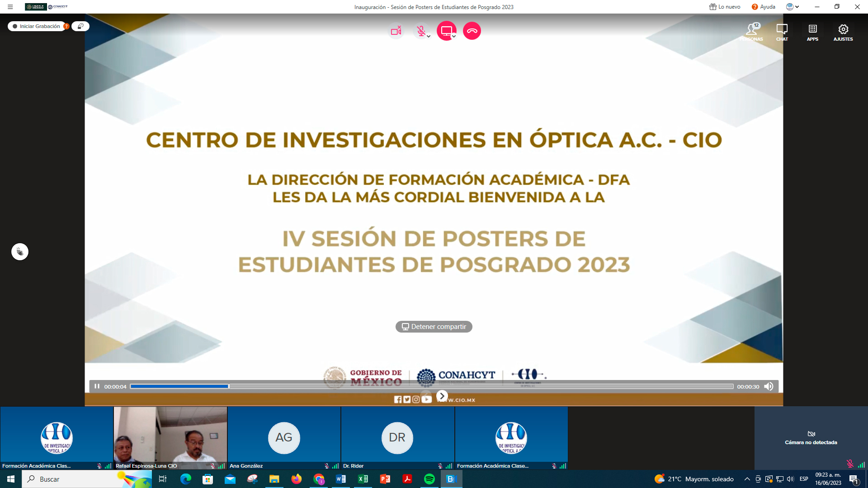Open microphone options dropdown arrow
This screenshot has height=488, width=868.
coord(429,37)
